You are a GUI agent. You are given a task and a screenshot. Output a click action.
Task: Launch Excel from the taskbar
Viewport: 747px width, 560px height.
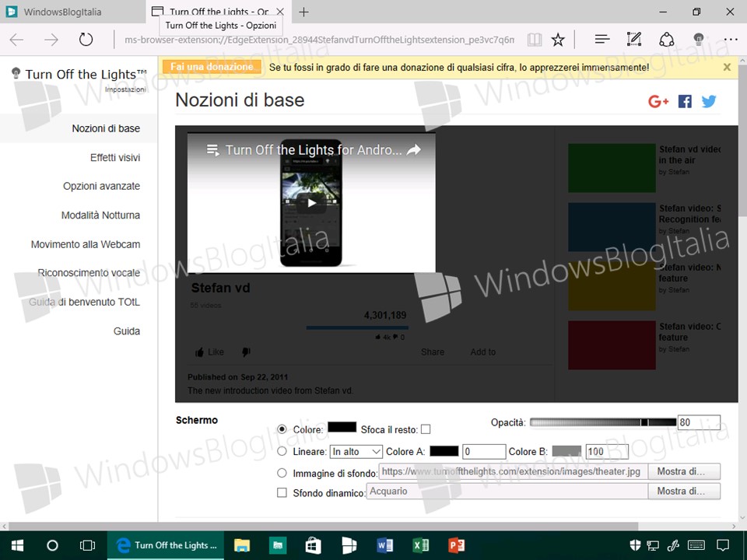[420, 545]
